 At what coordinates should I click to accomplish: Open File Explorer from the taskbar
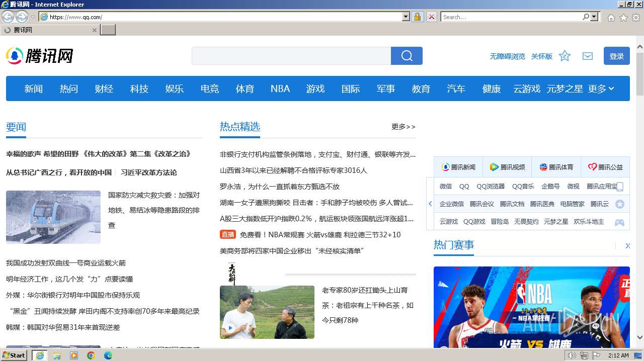click(57, 355)
